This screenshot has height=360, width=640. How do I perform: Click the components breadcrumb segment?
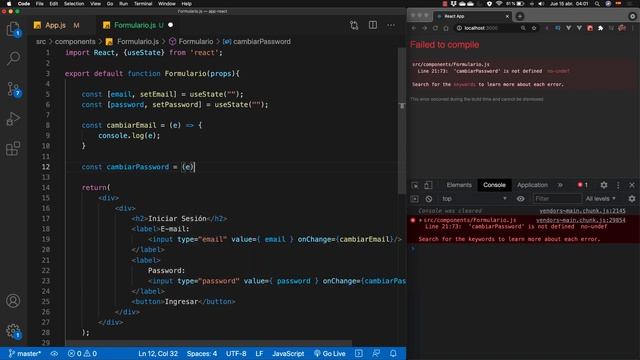(x=75, y=42)
